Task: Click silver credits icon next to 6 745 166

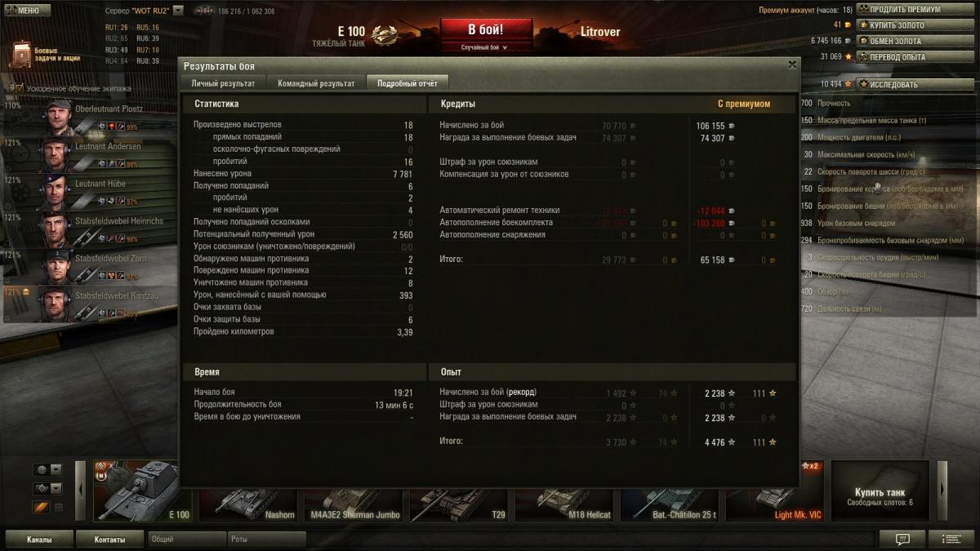Action: point(849,41)
